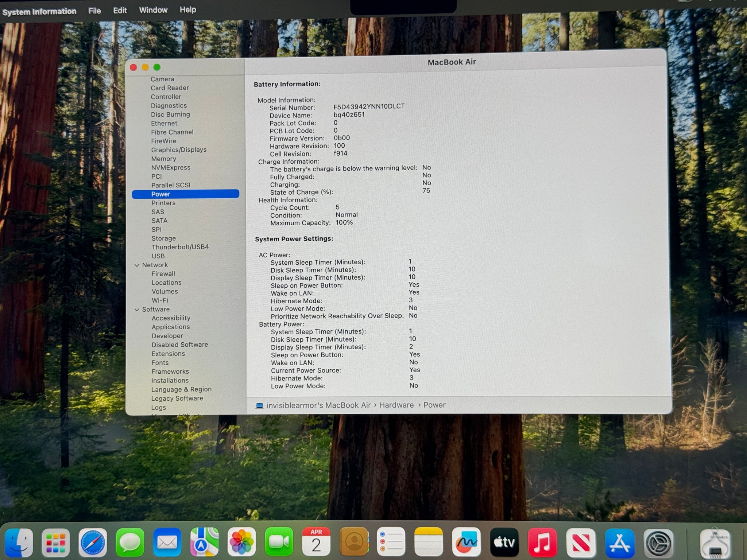This screenshot has width=747, height=560.
Task: Open the App Store icon
Action: pos(619,542)
